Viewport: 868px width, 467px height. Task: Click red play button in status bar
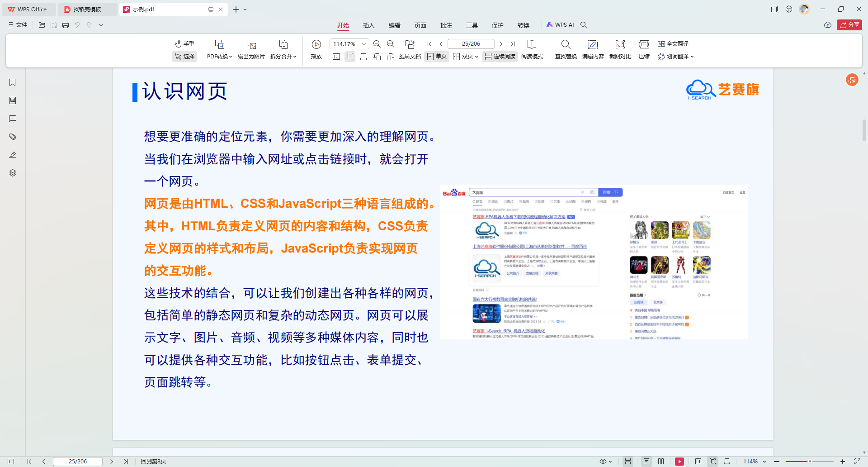tap(679, 462)
